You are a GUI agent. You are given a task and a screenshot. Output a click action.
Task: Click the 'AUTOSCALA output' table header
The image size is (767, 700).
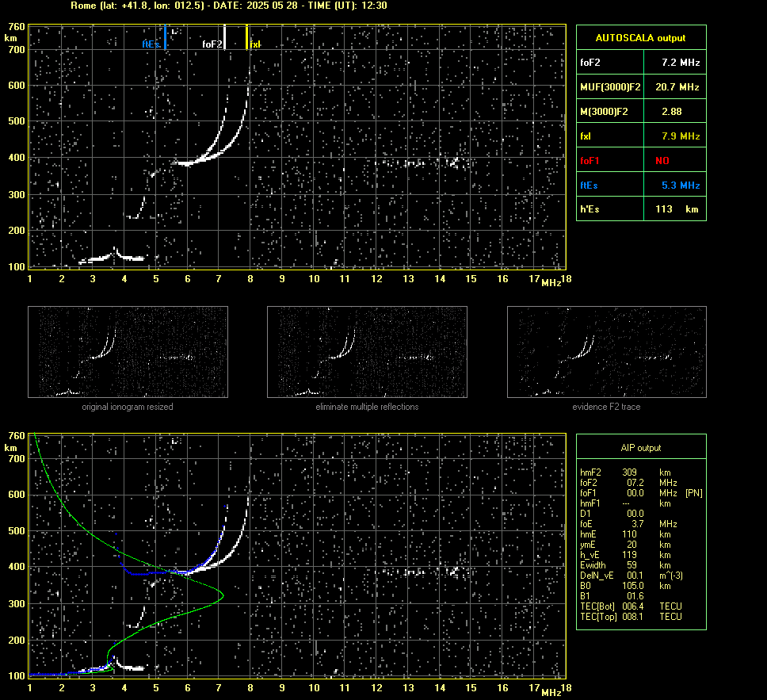[641, 38]
